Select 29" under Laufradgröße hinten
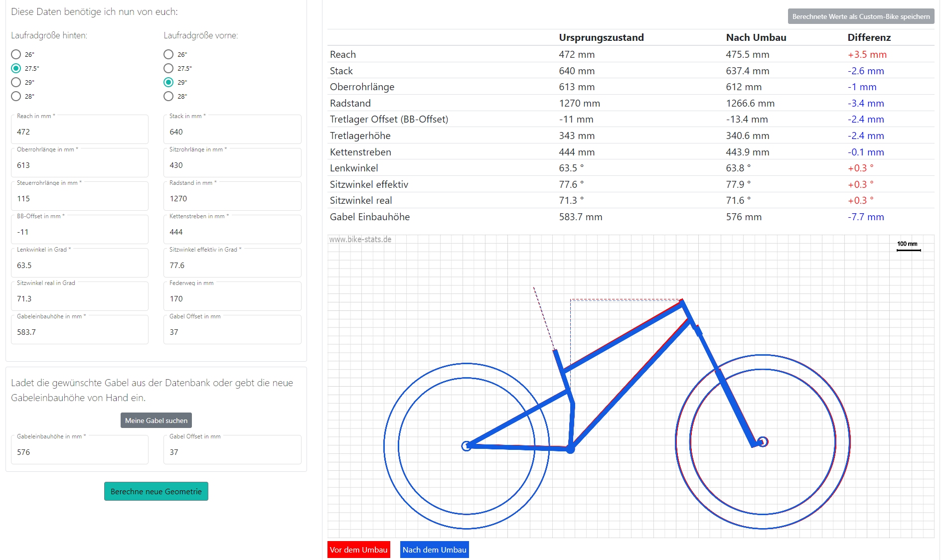 [x=16, y=82]
